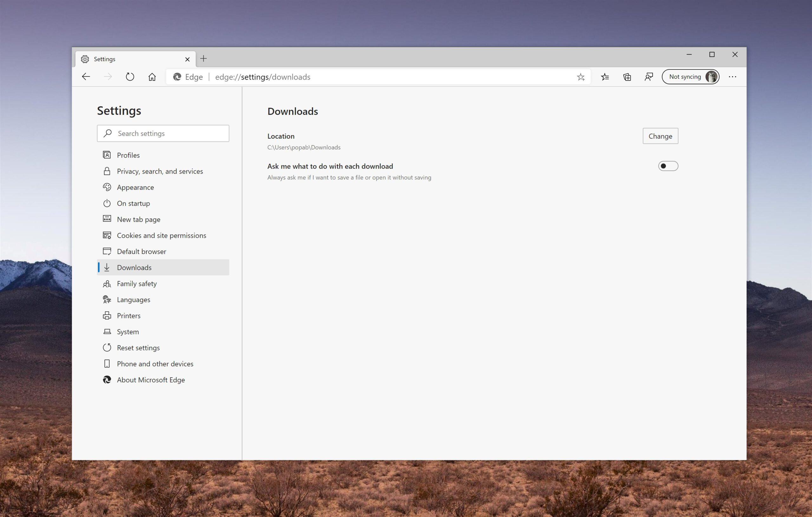The width and height of the screenshot is (812, 517).
Task: Click the Change download location button
Action: [x=660, y=136]
